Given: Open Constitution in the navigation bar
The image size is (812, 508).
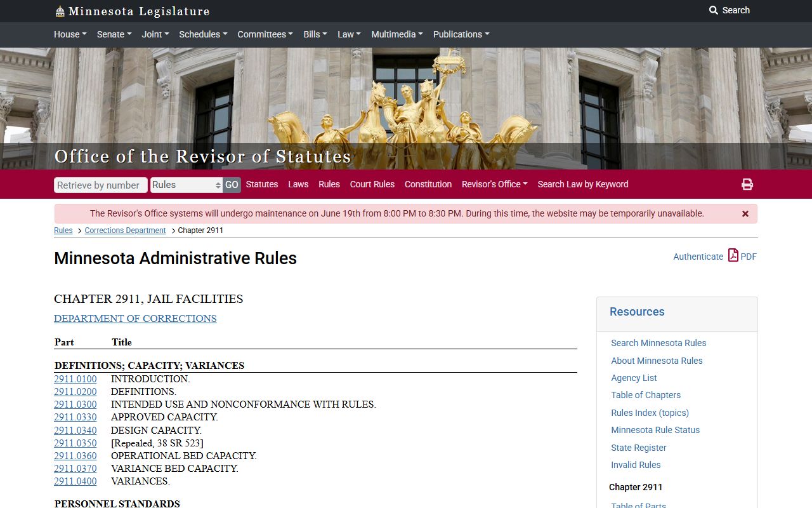Looking at the screenshot, I should (428, 184).
